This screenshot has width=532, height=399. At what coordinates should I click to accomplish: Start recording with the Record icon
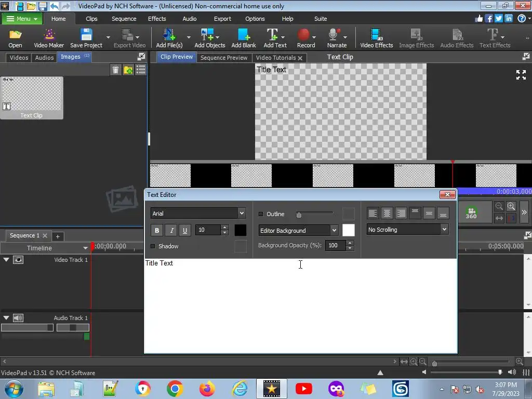[305, 38]
